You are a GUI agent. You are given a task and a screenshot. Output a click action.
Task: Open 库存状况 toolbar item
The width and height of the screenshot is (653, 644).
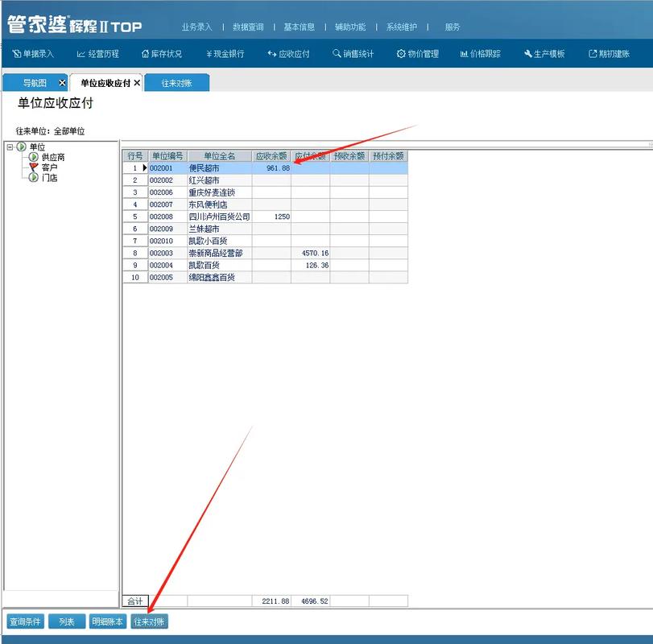coord(162,54)
